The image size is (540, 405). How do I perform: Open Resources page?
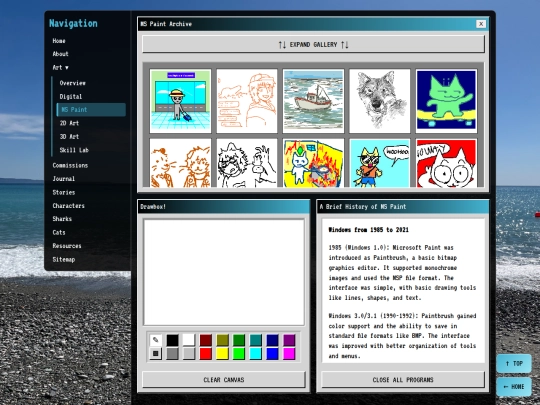(x=67, y=246)
